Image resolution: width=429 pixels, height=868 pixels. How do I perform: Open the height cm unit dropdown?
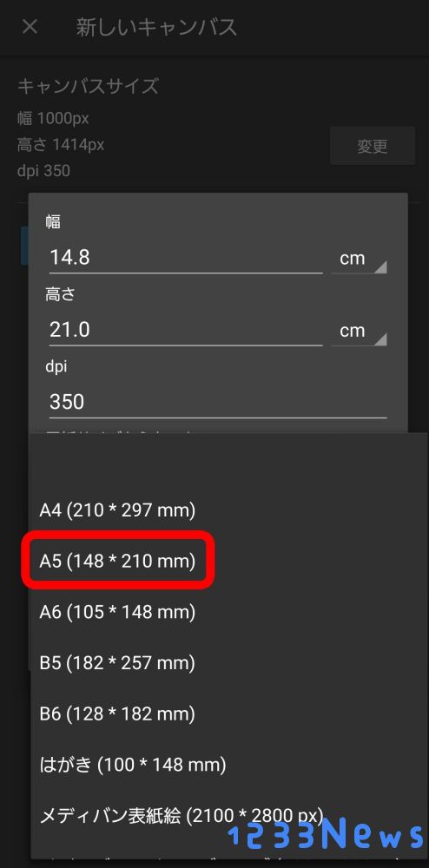coord(359,331)
